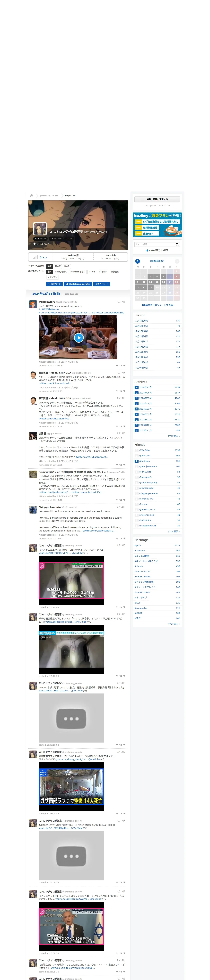Go to 前のページ
The height and width of the screenshot is (980, 210).
(x=54, y=284)
